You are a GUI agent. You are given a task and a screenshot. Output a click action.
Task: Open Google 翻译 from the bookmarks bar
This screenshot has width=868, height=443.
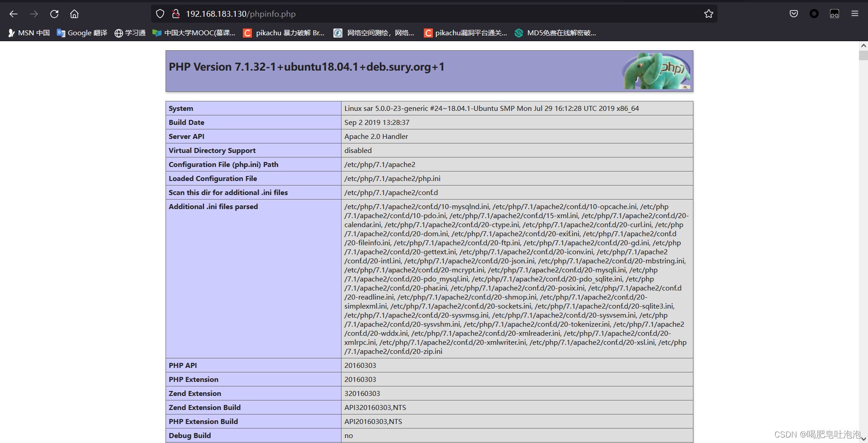click(x=81, y=33)
